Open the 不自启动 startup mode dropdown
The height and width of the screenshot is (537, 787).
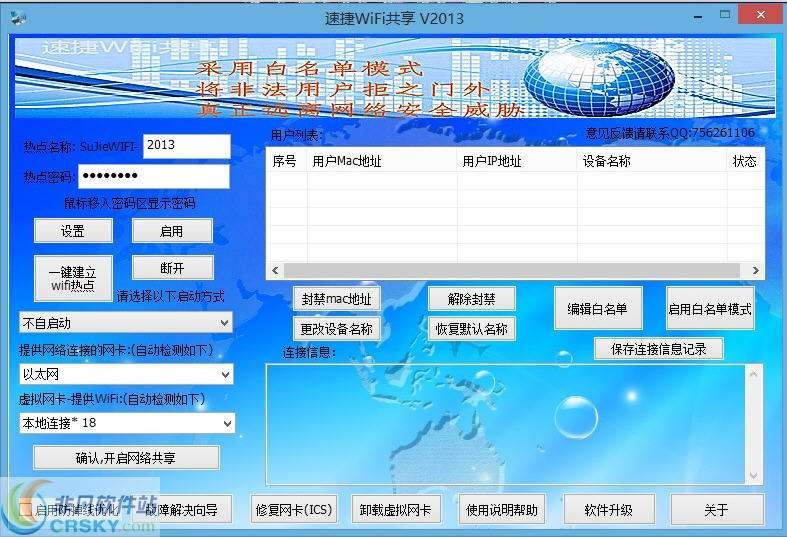[x=126, y=323]
